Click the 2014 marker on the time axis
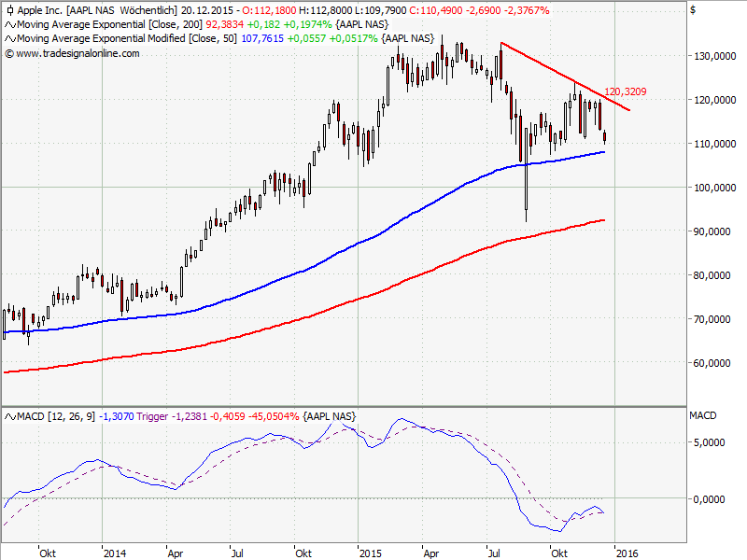The height and width of the screenshot is (560, 747). [x=115, y=553]
